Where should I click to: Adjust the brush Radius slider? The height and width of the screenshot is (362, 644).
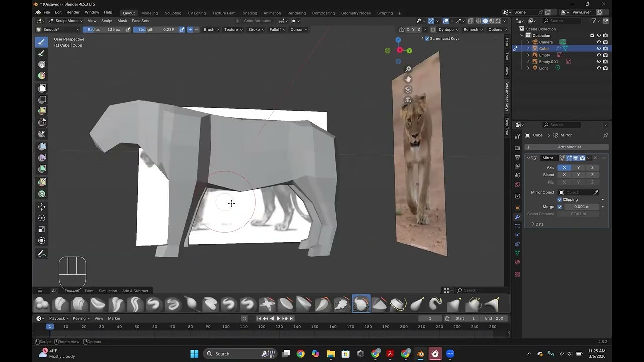[104, 29]
